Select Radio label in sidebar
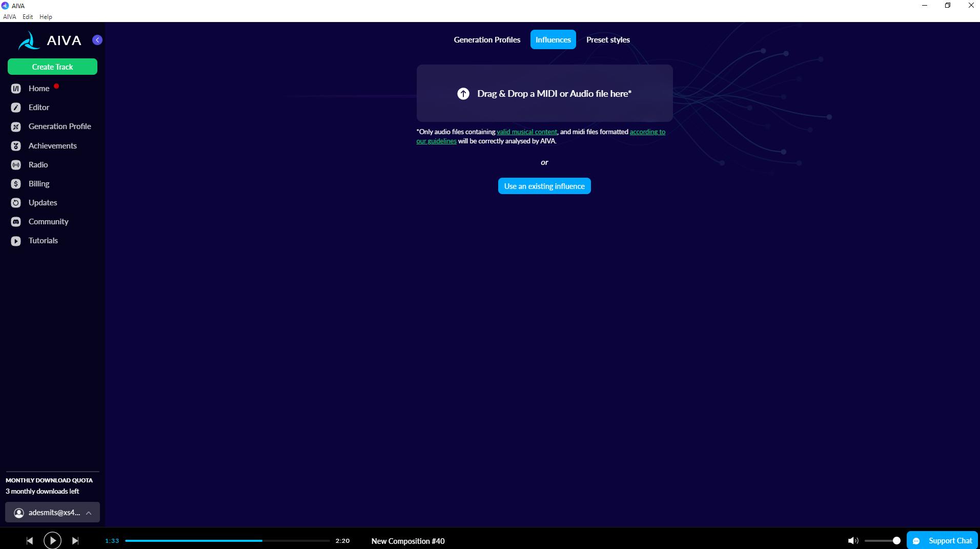The image size is (980, 549). point(38,165)
